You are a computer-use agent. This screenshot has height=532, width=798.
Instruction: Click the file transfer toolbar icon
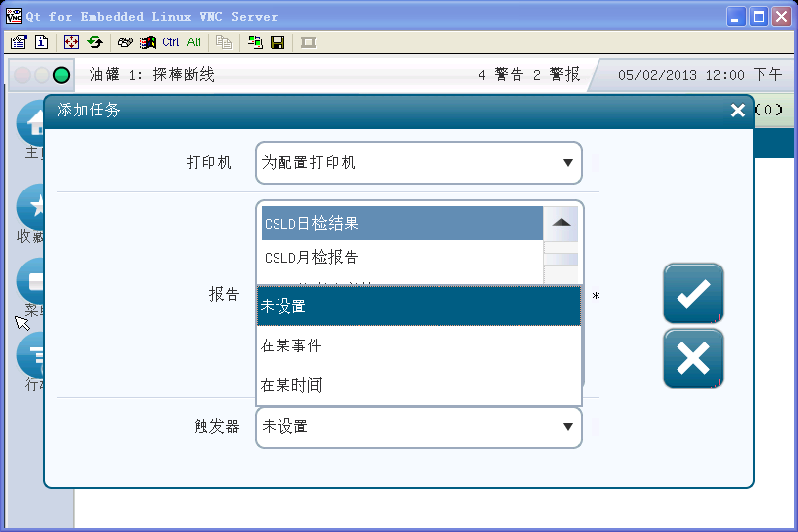[x=255, y=42]
